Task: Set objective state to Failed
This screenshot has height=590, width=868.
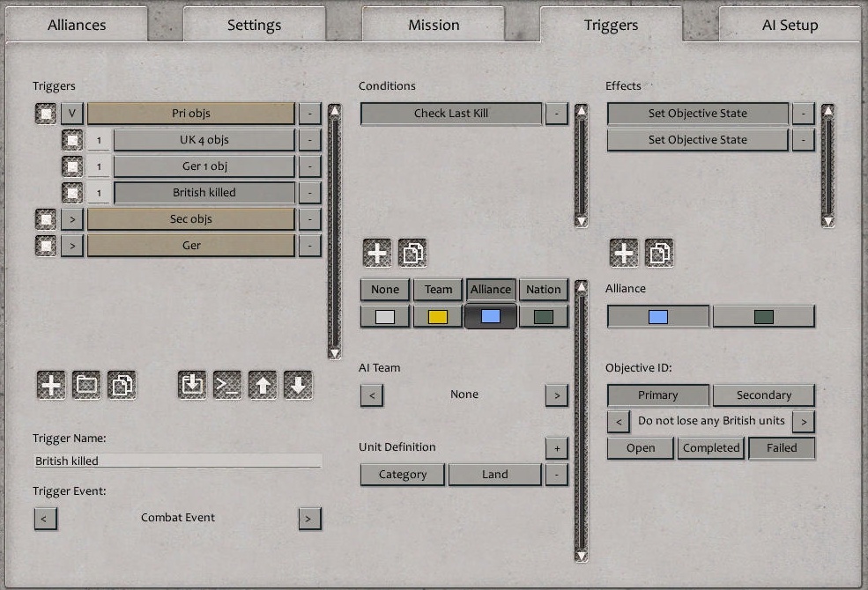Action: click(782, 448)
